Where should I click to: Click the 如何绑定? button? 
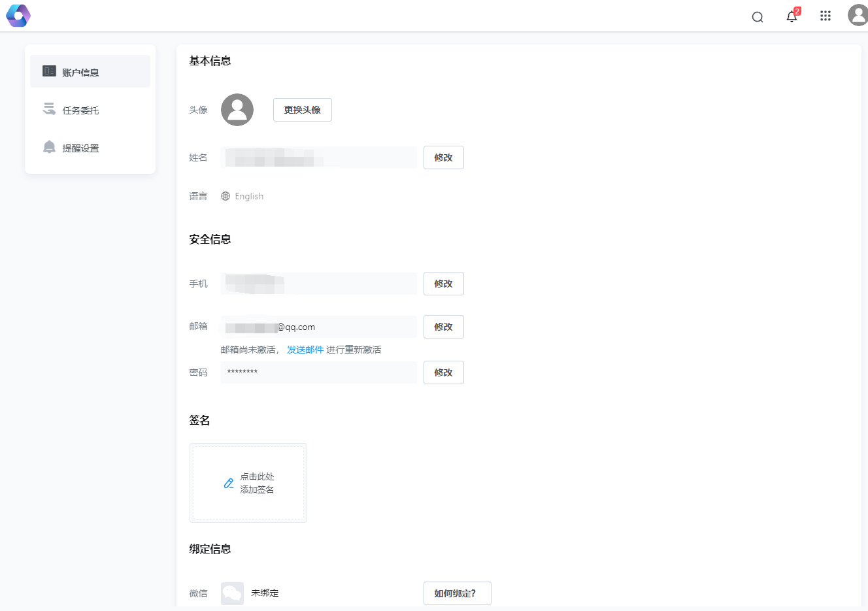pyautogui.click(x=457, y=593)
